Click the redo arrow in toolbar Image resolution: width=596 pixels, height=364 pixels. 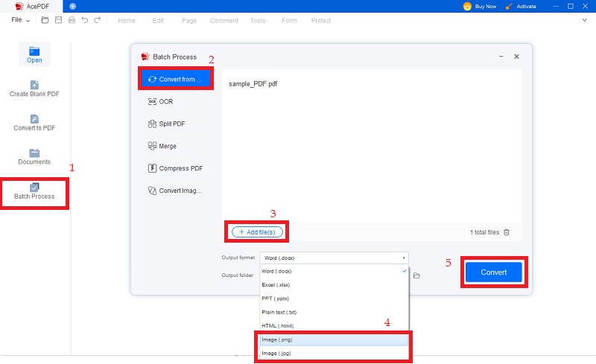tap(98, 20)
